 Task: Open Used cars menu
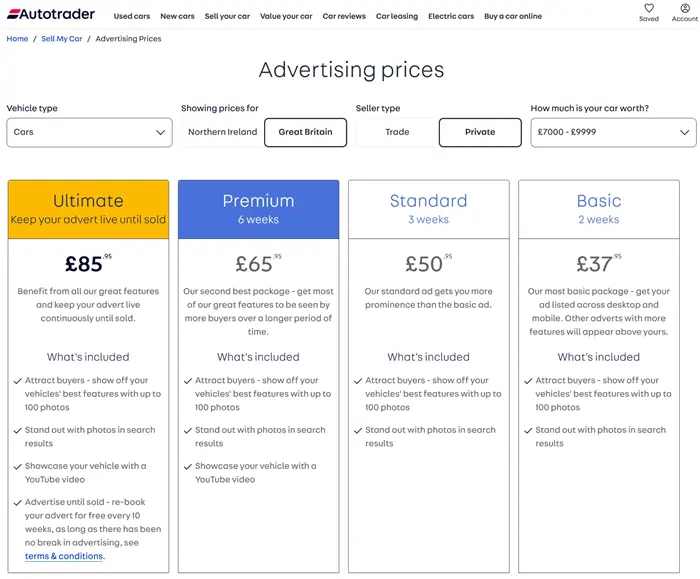click(132, 16)
